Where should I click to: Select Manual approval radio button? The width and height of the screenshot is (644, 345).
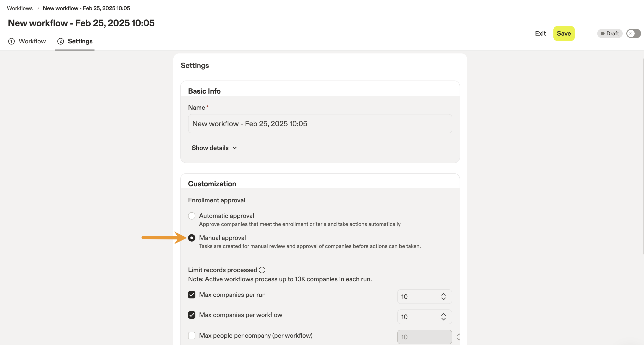pos(192,238)
